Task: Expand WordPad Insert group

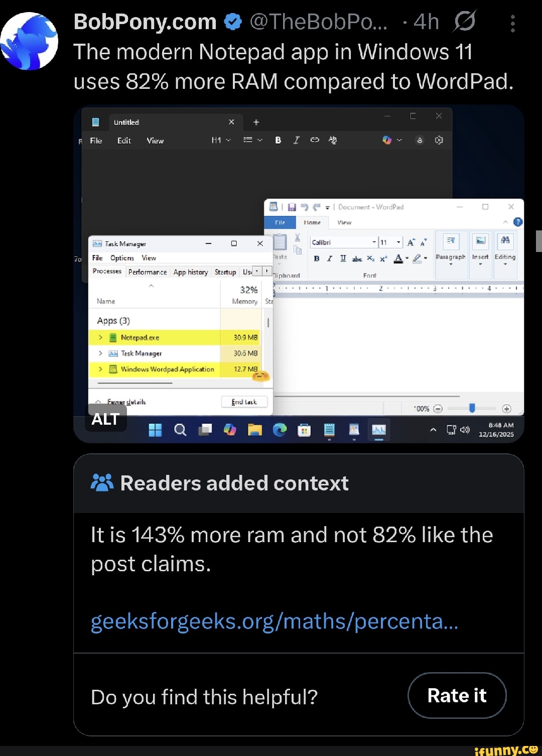Action: click(480, 255)
